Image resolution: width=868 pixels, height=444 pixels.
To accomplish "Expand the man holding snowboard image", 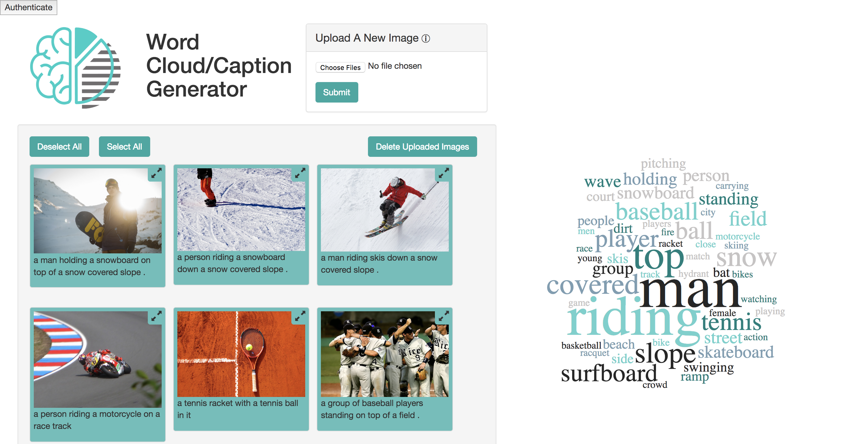I will pos(156,173).
